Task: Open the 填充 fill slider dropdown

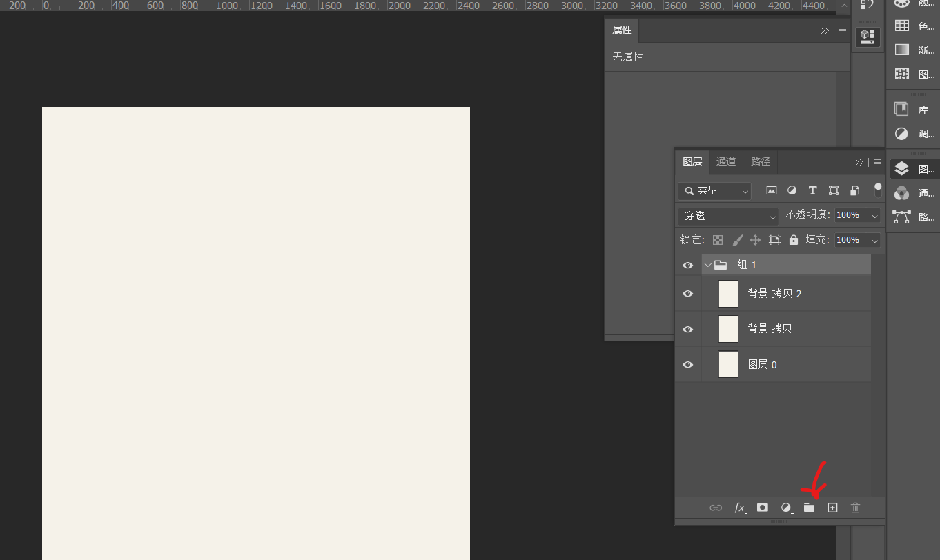Action: coord(874,240)
